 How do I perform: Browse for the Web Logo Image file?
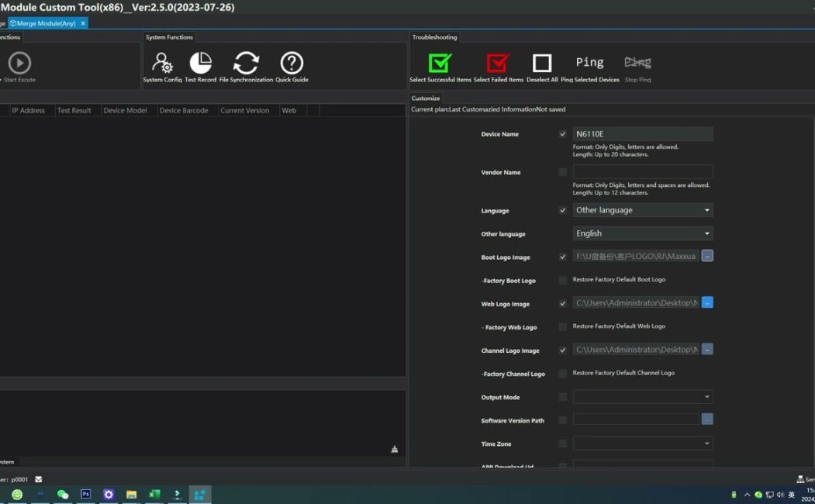(707, 303)
